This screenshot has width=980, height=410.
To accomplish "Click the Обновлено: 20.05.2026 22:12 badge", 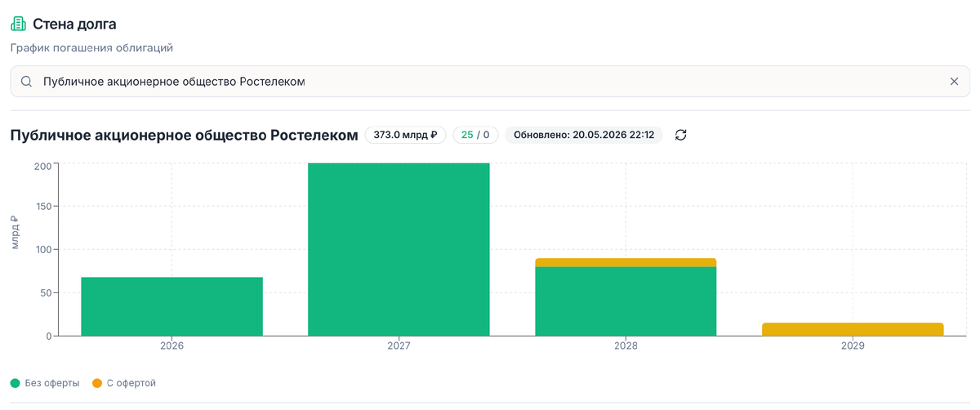I will tap(584, 135).
